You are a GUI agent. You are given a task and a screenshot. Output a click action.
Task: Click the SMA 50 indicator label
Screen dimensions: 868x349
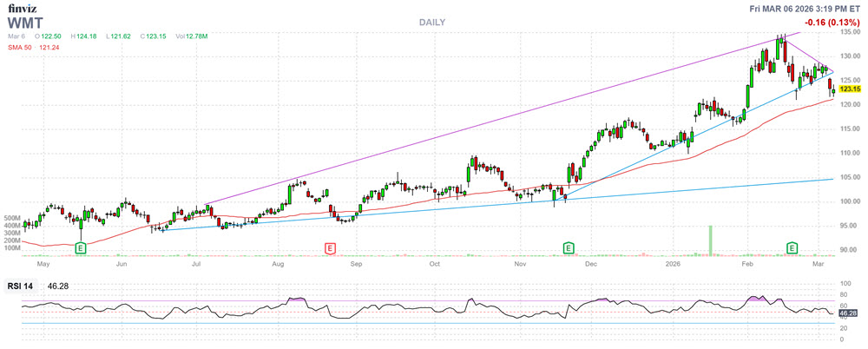click(x=21, y=48)
